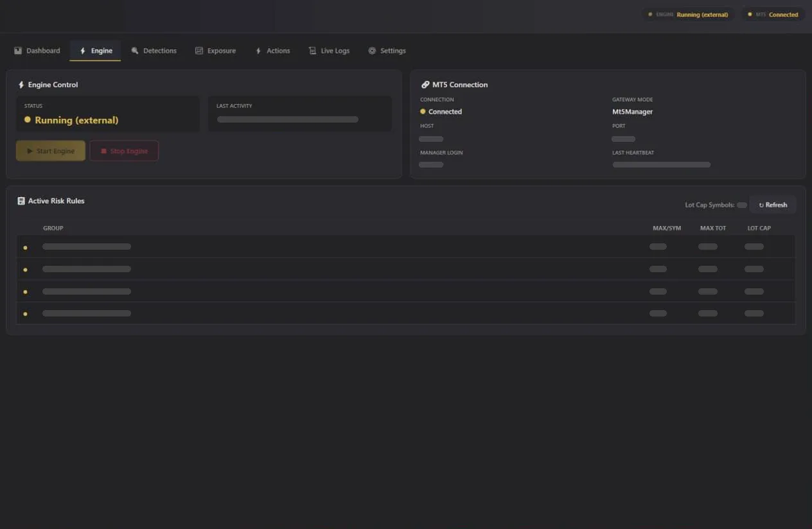This screenshot has height=529, width=812.
Task: Click the MAX/SYM column header
Action: point(667,228)
